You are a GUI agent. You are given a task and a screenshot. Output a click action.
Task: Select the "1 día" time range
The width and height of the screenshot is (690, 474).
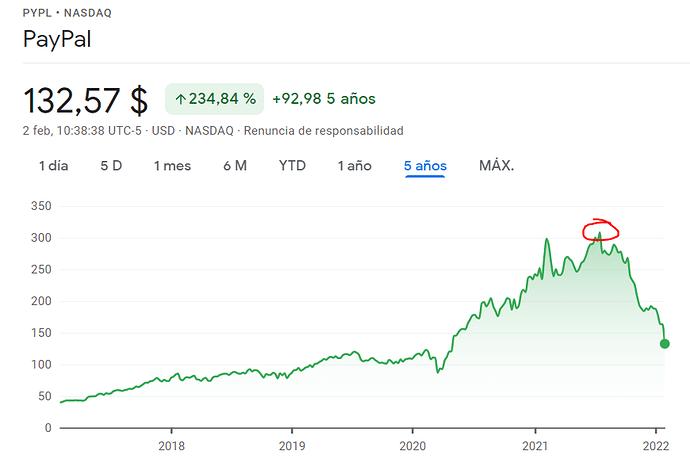(x=54, y=165)
